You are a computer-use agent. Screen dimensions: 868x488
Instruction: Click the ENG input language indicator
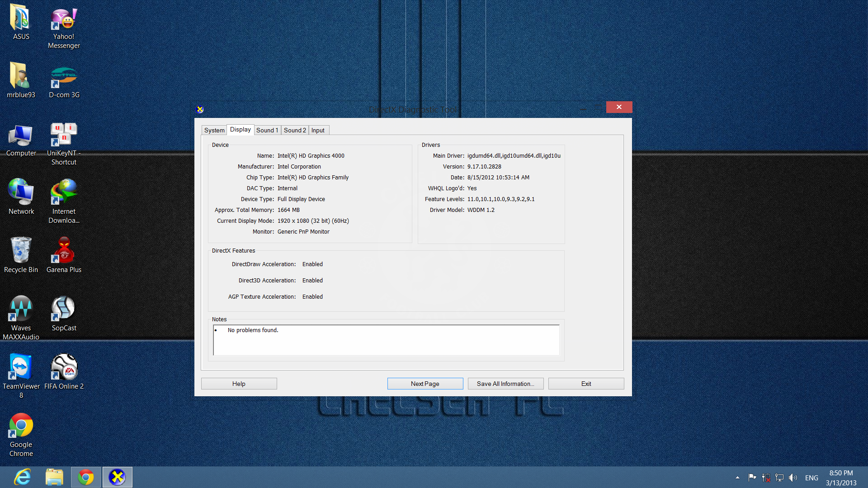pos(811,478)
